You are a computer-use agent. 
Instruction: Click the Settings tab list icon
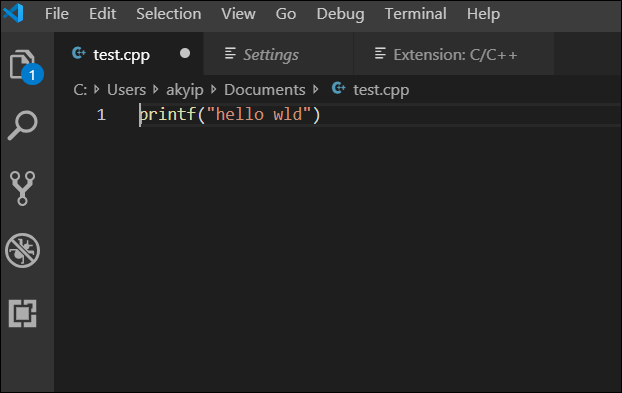click(230, 54)
